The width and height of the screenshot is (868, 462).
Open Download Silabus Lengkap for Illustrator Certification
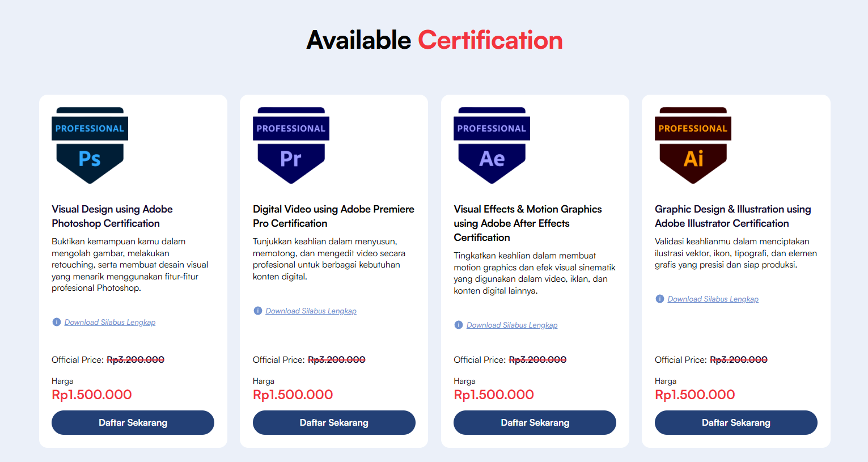click(713, 299)
